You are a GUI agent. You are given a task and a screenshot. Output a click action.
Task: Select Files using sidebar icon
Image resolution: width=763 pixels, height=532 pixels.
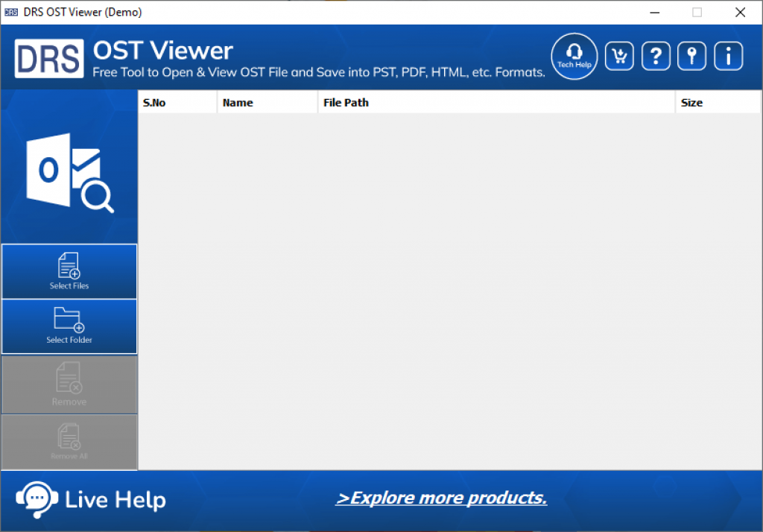click(x=69, y=270)
